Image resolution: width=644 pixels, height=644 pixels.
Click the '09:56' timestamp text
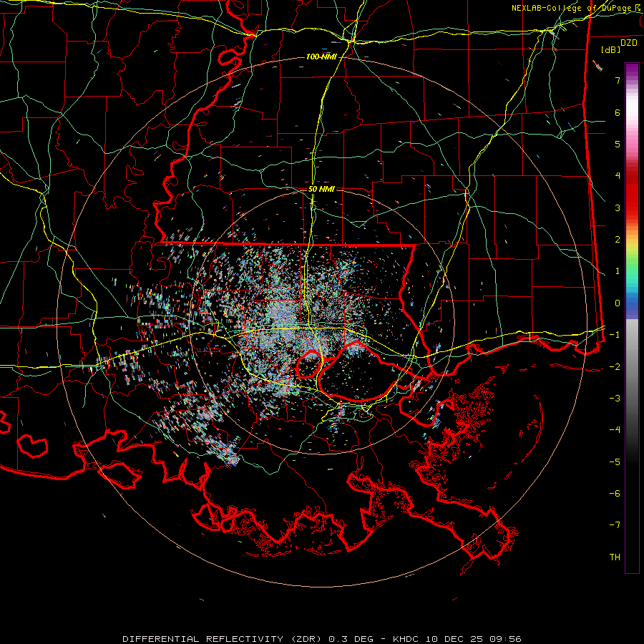pyautogui.click(x=507, y=639)
